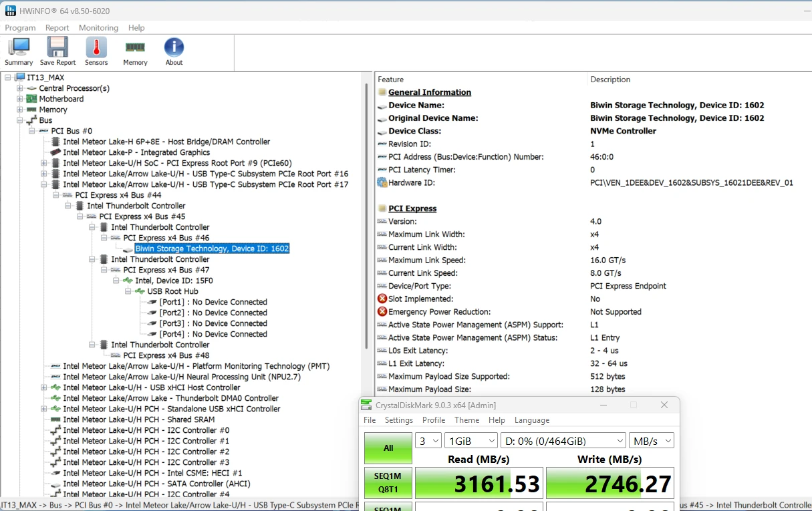Click the green All benchmark button
The width and height of the screenshot is (812, 511).
388,448
